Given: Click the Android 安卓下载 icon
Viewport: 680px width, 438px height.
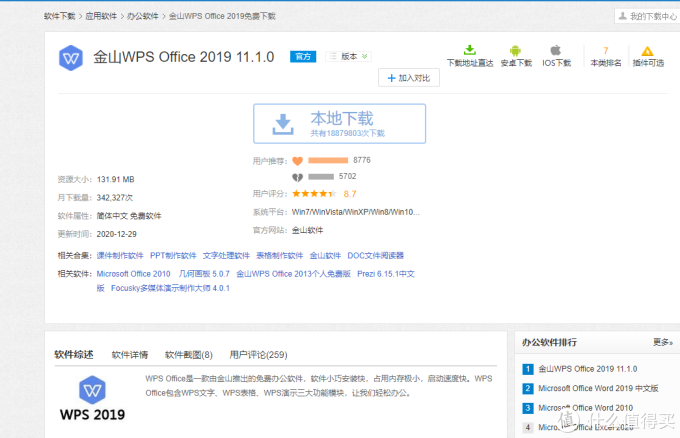Looking at the screenshot, I should [x=516, y=50].
